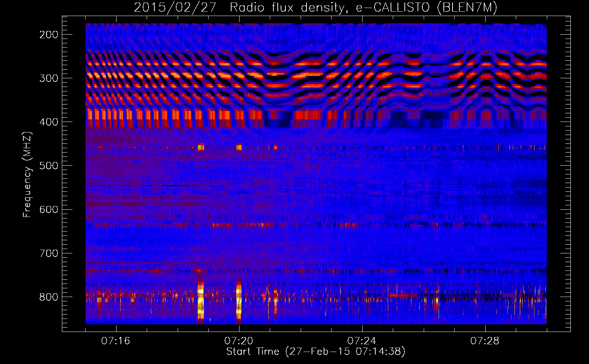Screen dimensions: 589x364
Task: Click the 'Start Time (27-Feb-15 07:14:38)' label
Action: tap(316, 352)
